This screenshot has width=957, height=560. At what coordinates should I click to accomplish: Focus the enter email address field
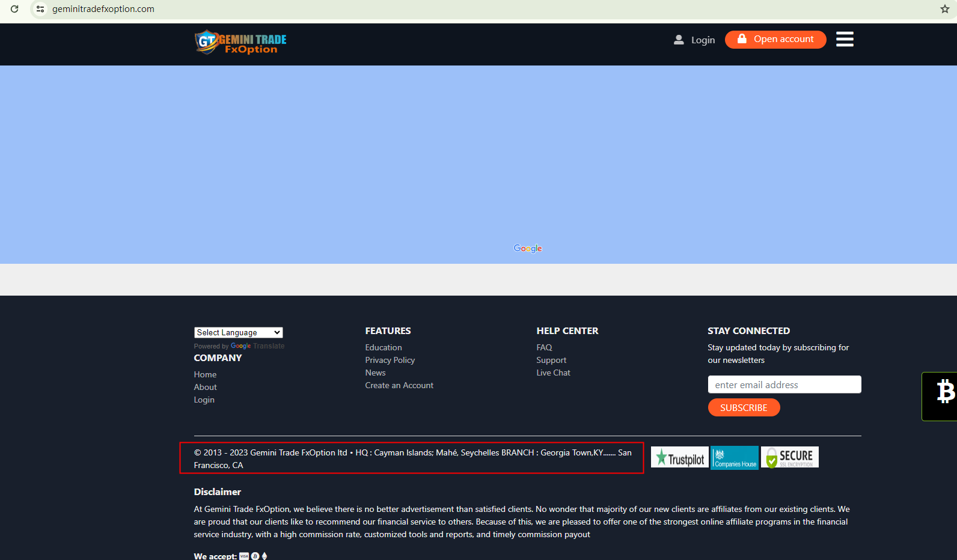click(784, 385)
